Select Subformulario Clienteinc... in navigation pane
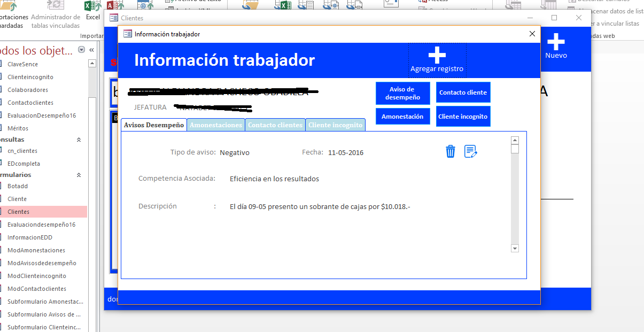This screenshot has height=332, width=644. coord(44,327)
